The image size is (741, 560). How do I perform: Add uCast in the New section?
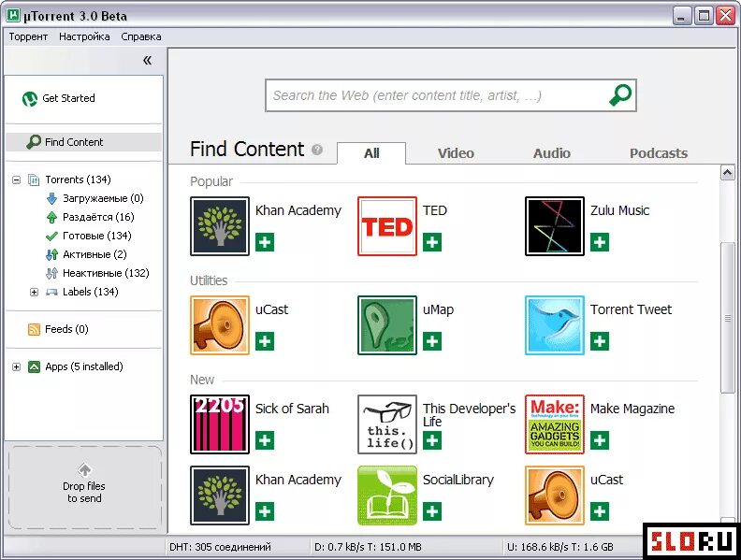[599, 511]
